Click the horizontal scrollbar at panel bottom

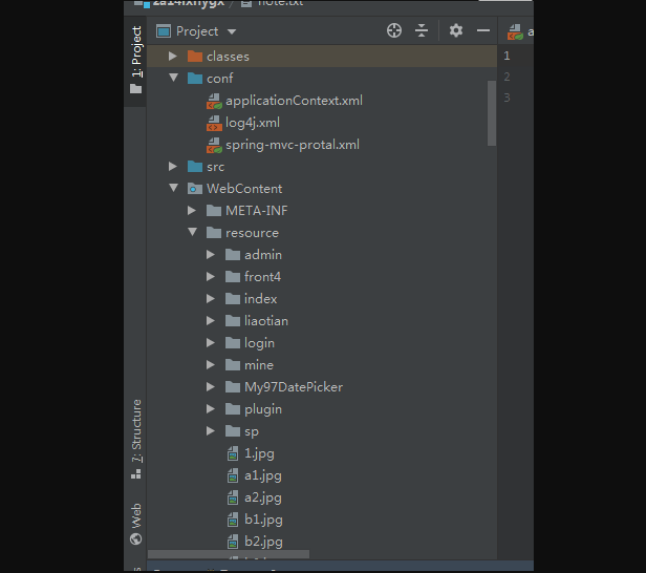point(229,554)
